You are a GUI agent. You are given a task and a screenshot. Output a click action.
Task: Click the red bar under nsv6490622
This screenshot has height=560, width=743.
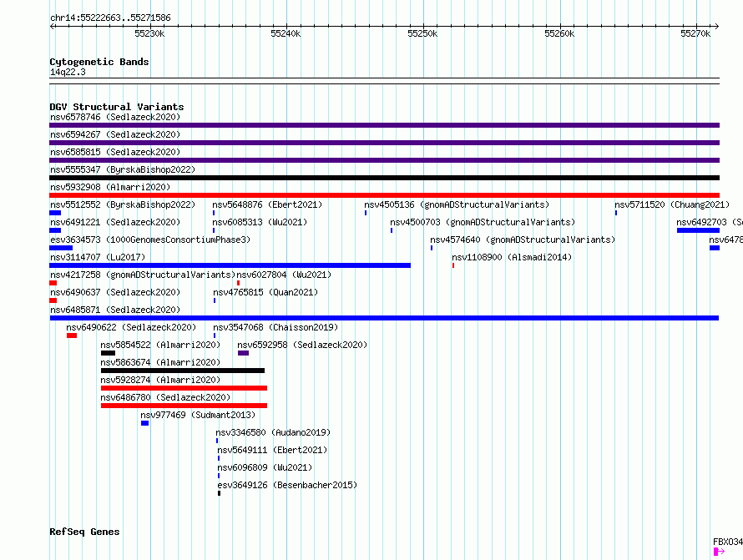point(72,335)
